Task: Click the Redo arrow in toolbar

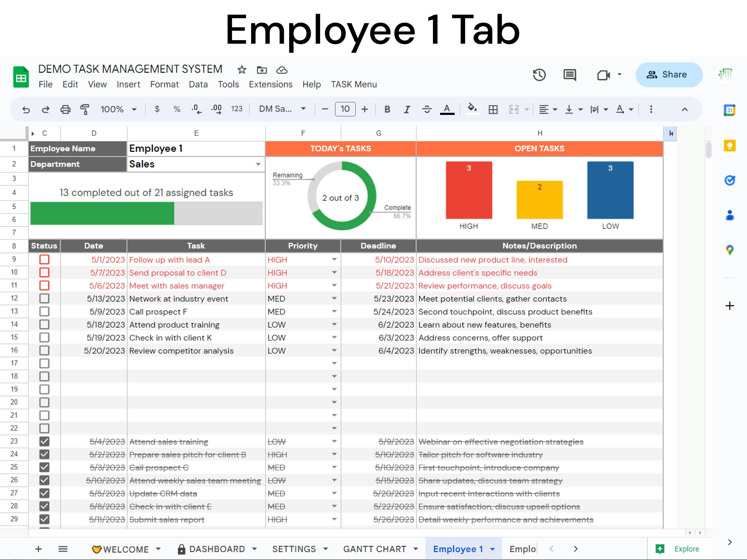Action: (x=45, y=109)
